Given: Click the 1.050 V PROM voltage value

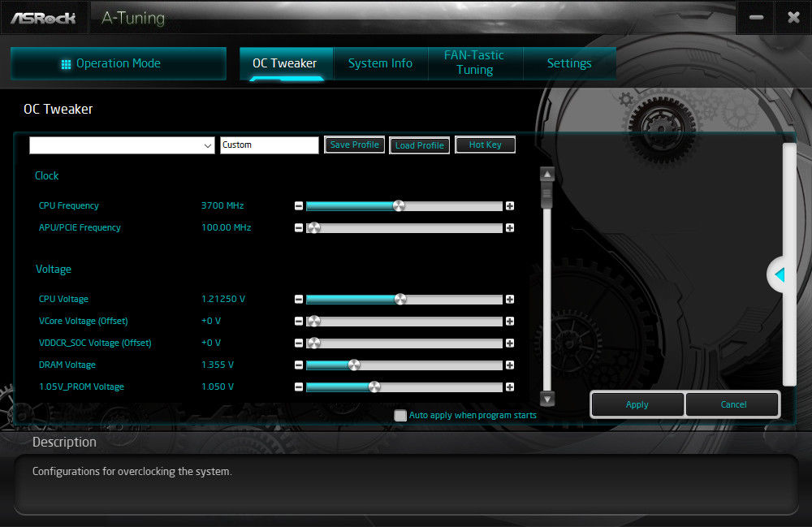Looking at the screenshot, I should pyautogui.click(x=218, y=387).
